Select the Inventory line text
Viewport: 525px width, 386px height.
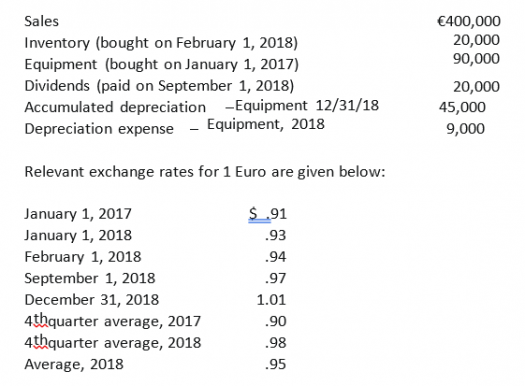click(161, 44)
